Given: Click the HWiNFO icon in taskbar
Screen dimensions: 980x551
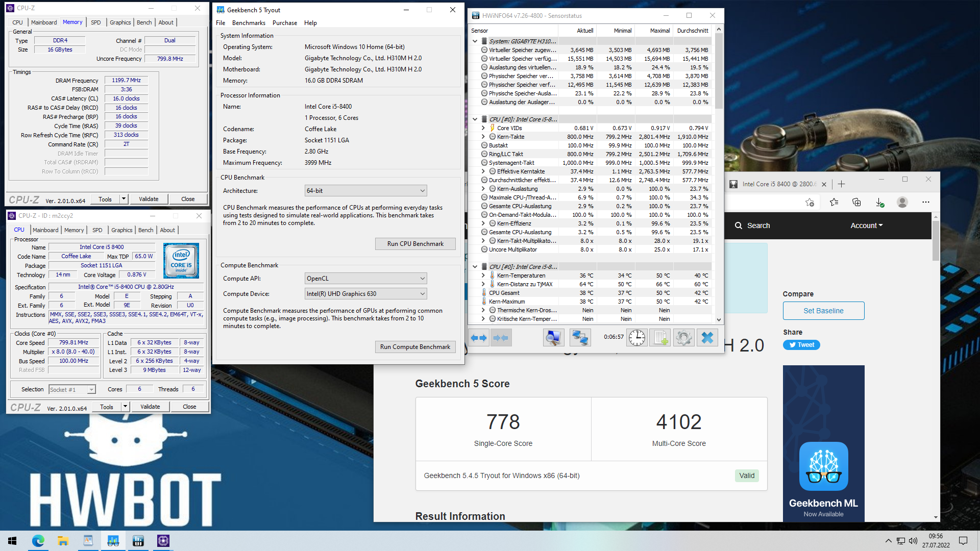Looking at the screenshot, I should point(138,541).
